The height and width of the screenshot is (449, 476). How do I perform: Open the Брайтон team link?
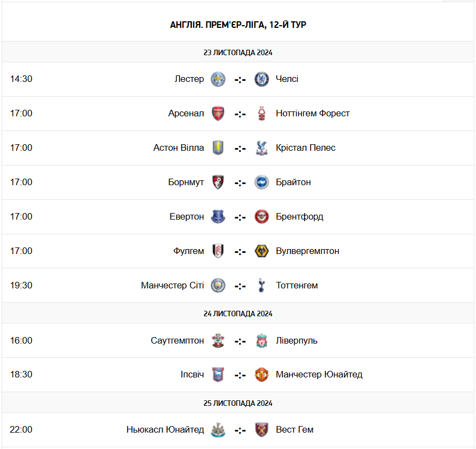(x=293, y=182)
